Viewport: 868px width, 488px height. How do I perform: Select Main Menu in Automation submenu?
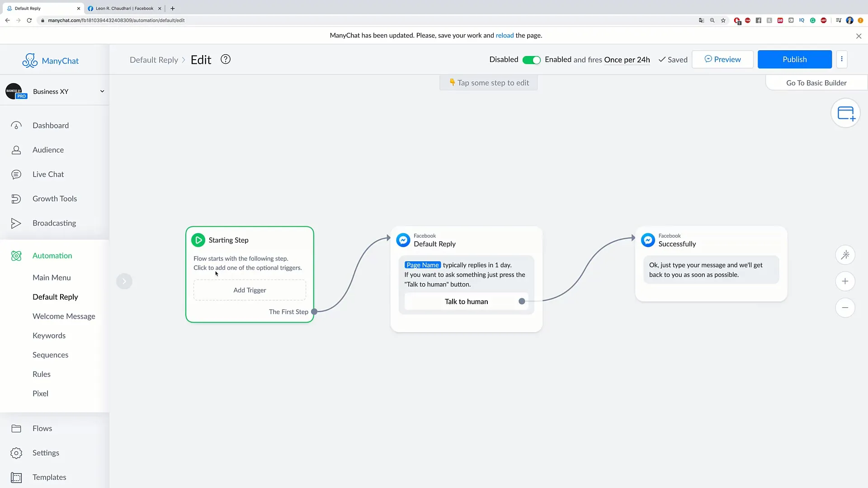click(x=52, y=277)
